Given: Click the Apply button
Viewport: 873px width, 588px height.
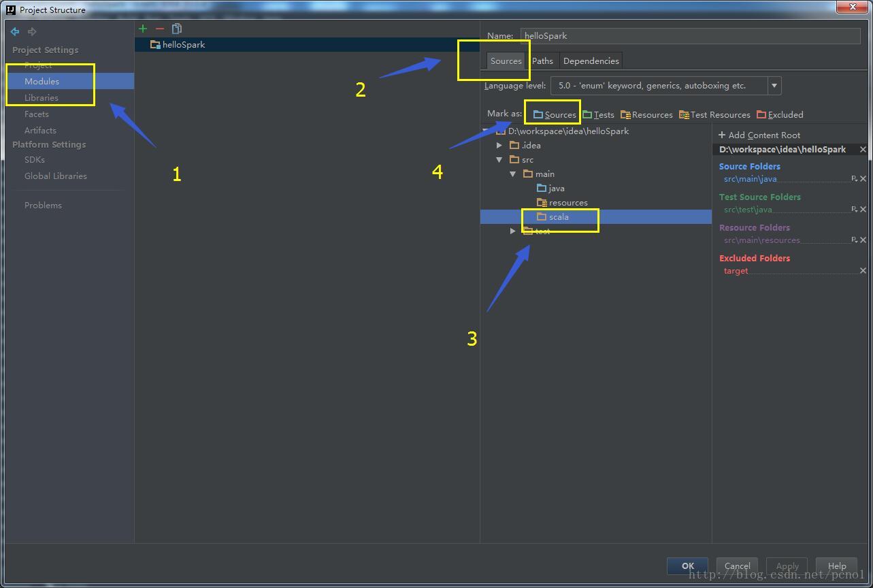Looking at the screenshot, I should coord(787,566).
